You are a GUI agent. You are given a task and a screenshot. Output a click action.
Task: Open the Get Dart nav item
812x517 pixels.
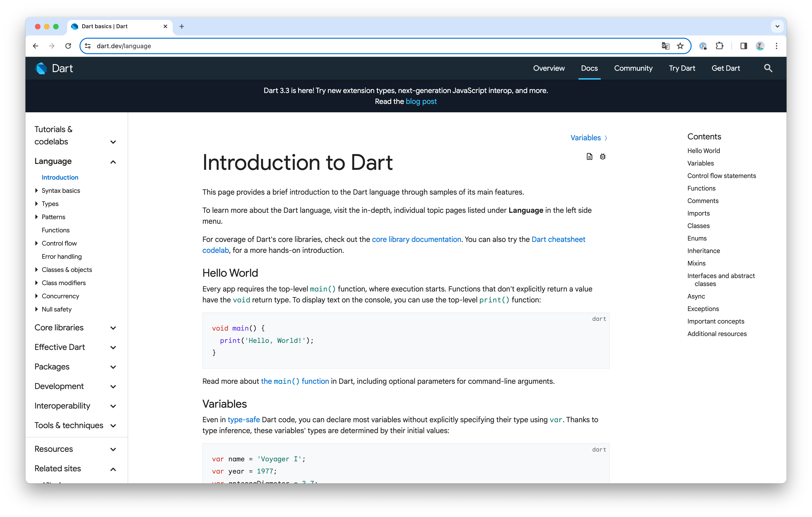726,68
